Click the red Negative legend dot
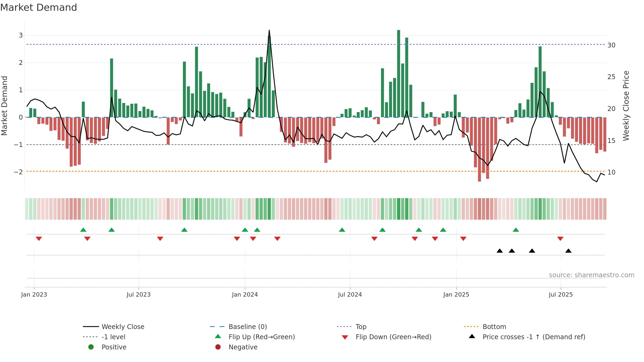 pyautogui.click(x=218, y=347)
